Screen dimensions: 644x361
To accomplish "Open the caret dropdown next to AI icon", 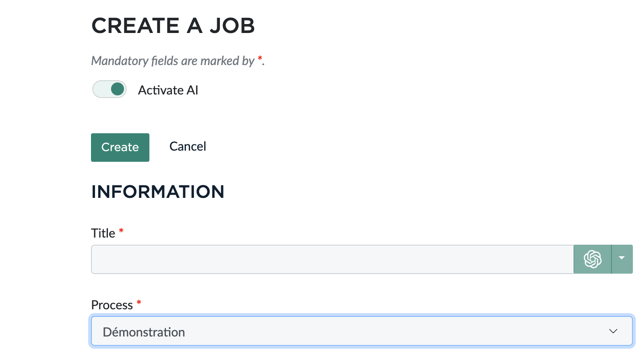I will [x=622, y=259].
